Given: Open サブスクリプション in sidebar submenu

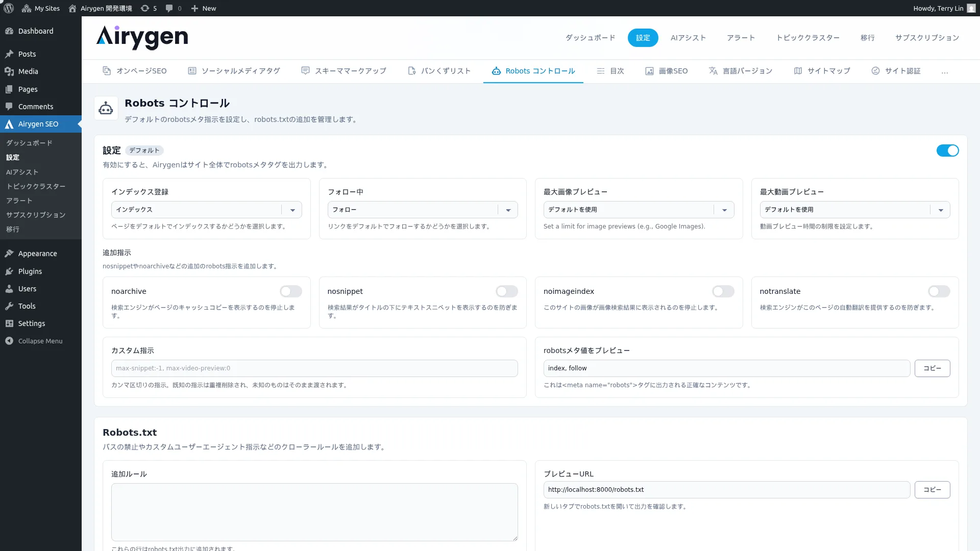Looking at the screenshot, I should (x=36, y=215).
